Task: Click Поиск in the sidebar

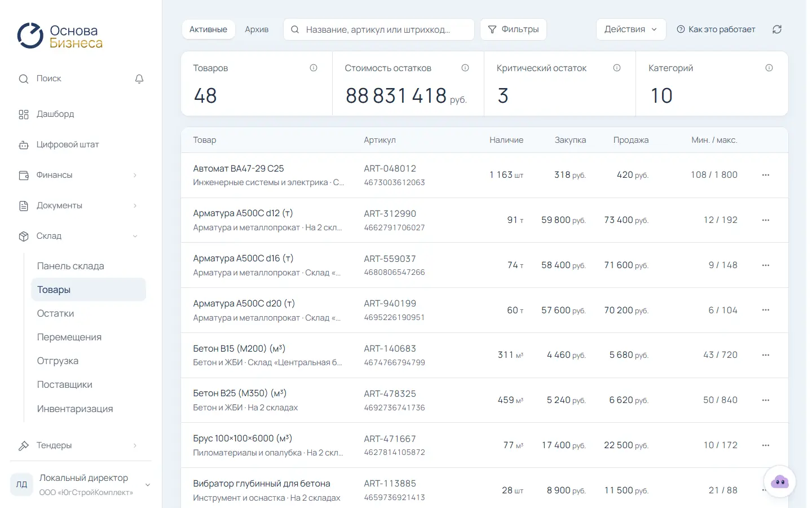Action: point(48,78)
